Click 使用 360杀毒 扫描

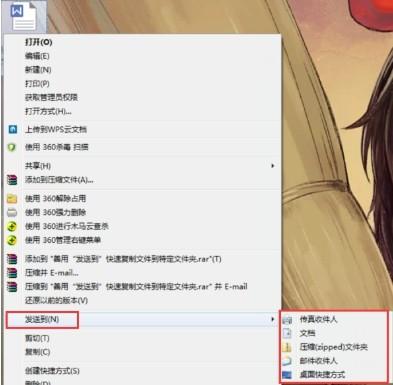click(57, 147)
